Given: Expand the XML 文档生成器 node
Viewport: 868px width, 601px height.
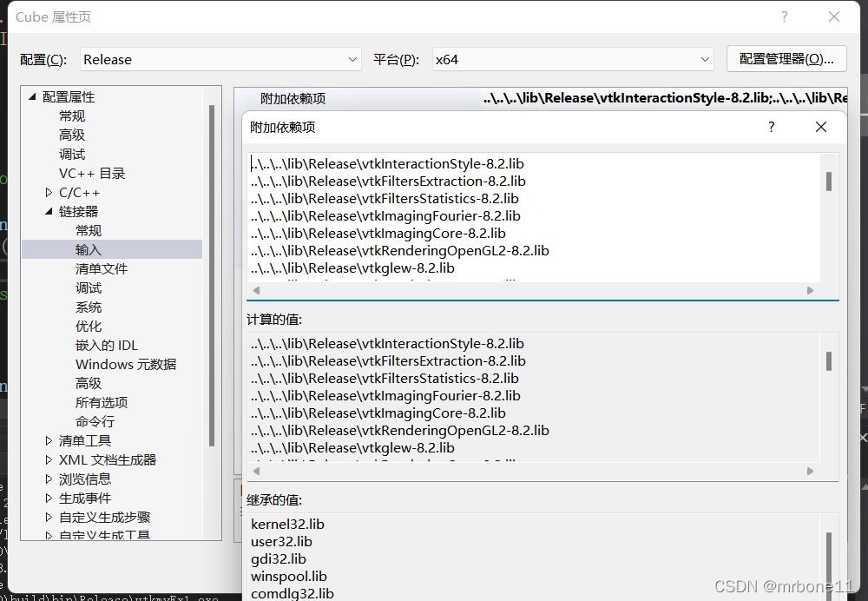Looking at the screenshot, I should (49, 459).
